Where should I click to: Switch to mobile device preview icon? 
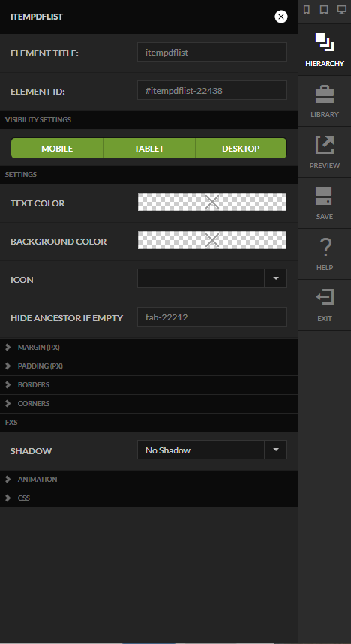[x=307, y=10]
